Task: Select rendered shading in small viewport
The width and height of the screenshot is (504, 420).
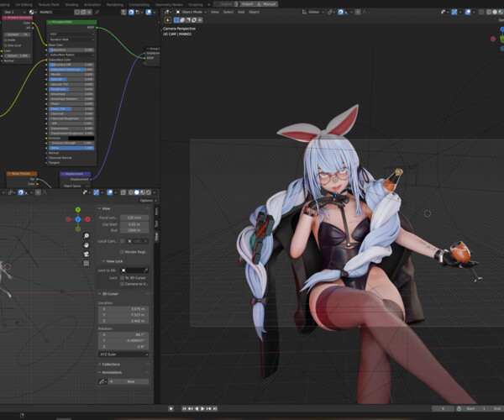Action: pos(149,192)
